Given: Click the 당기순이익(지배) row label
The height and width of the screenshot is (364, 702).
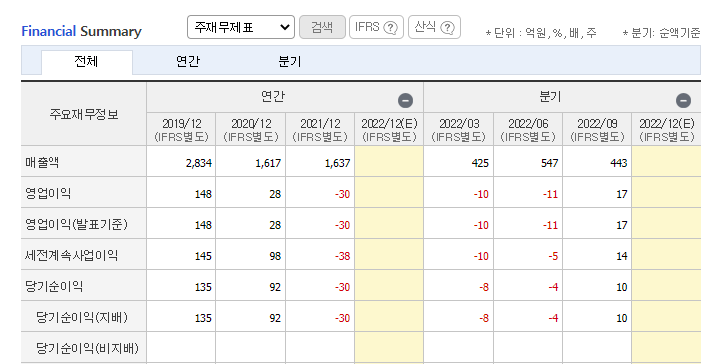Looking at the screenshot, I should [x=82, y=317].
